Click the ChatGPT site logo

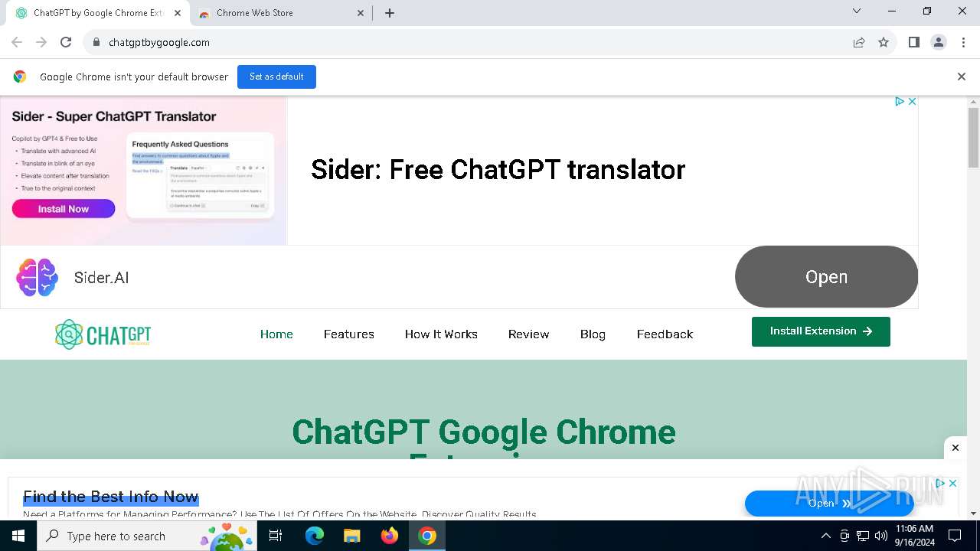click(103, 334)
